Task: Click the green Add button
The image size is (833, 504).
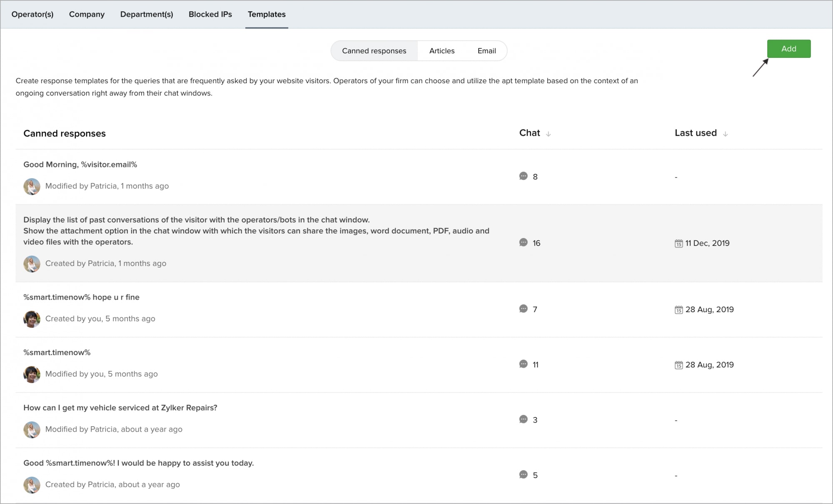Action: tap(788, 49)
